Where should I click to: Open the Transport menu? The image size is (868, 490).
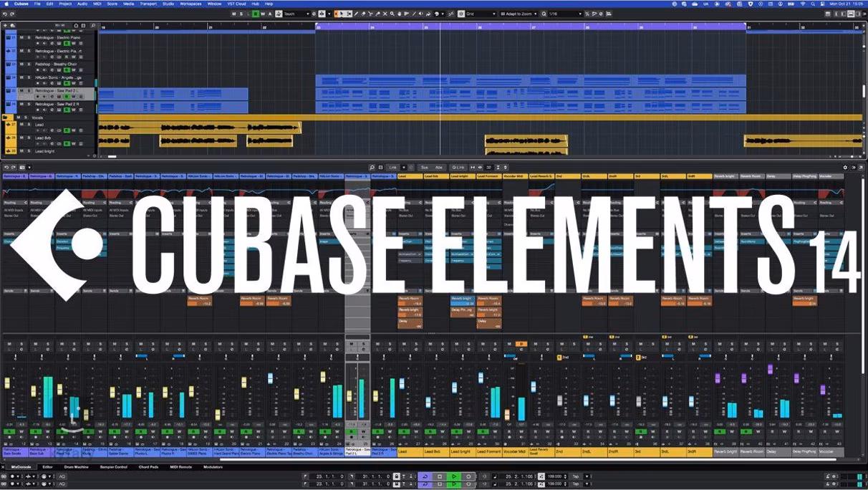click(x=148, y=4)
